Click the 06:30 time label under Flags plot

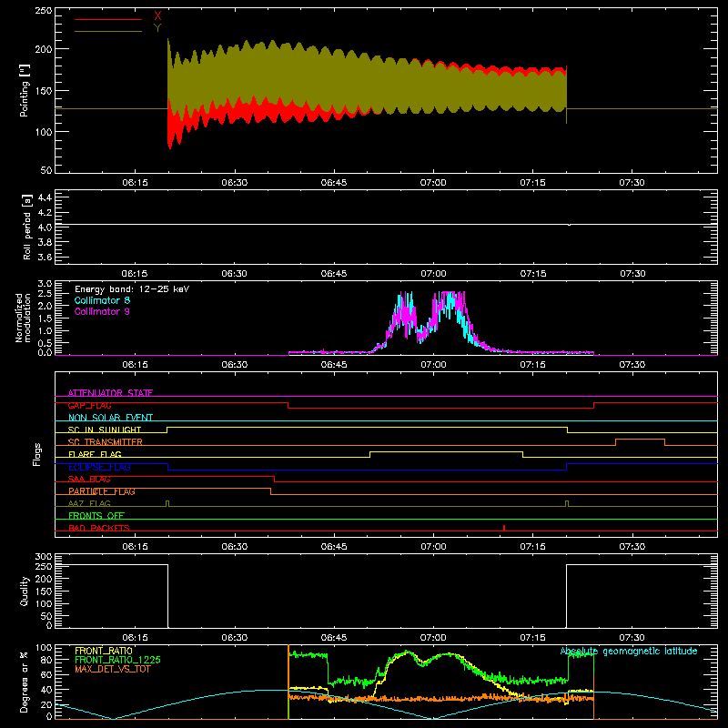pyautogui.click(x=235, y=547)
